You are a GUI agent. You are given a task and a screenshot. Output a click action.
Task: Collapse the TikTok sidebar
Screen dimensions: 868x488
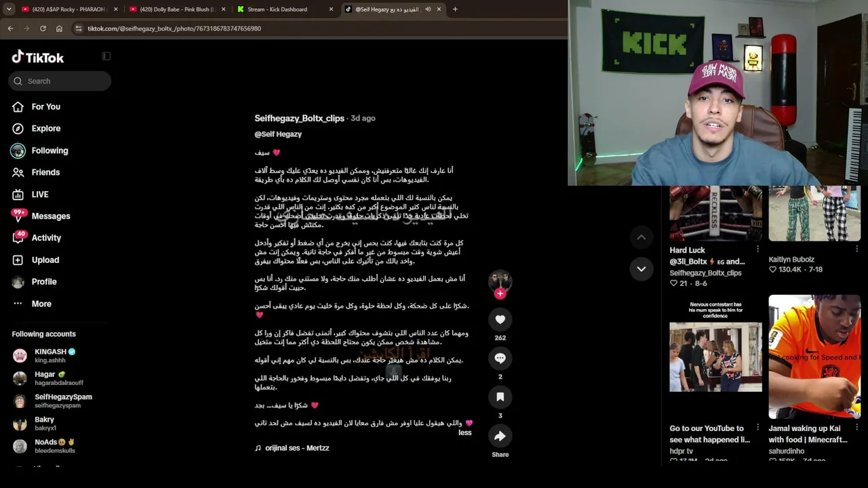coord(106,56)
